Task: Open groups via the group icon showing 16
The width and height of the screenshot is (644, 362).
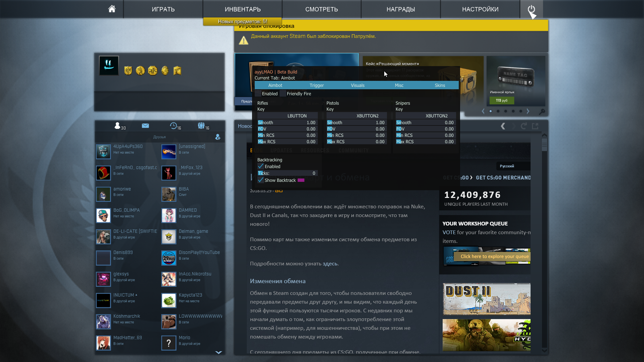Action: click(x=202, y=126)
